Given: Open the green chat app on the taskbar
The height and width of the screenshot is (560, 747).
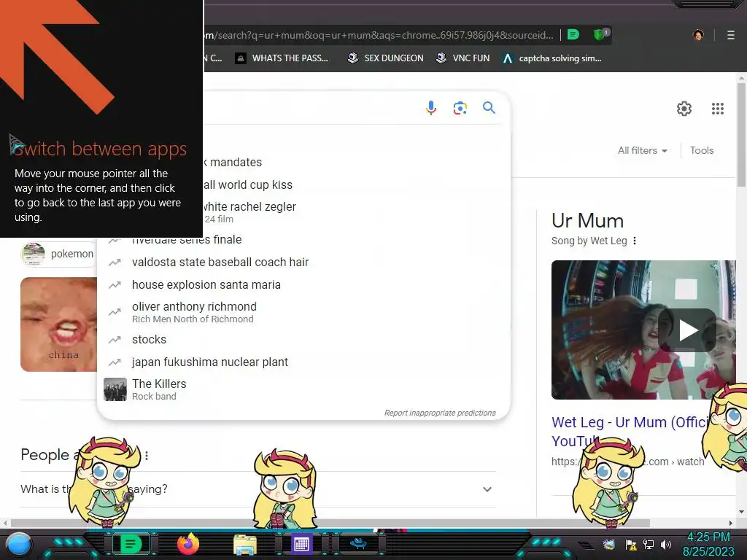Looking at the screenshot, I should point(131,544).
